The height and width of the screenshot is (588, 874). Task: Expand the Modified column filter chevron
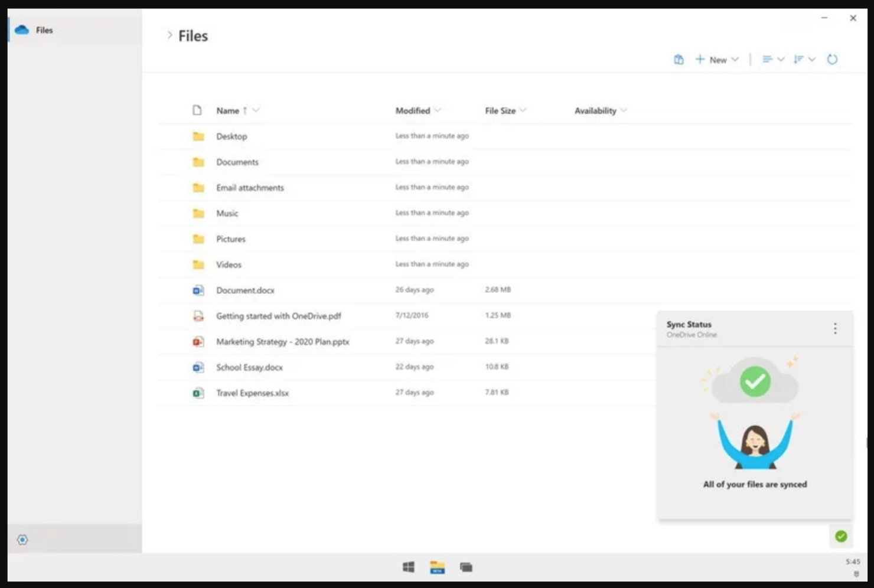[x=438, y=110]
